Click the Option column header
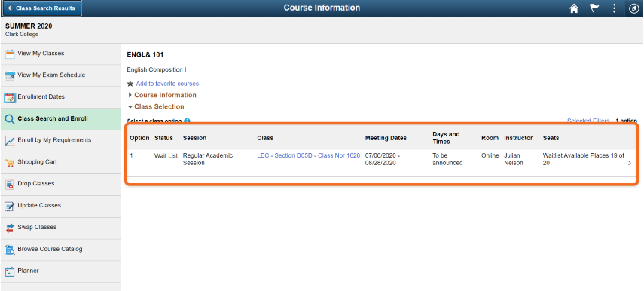This screenshot has height=291, width=644. (139, 138)
